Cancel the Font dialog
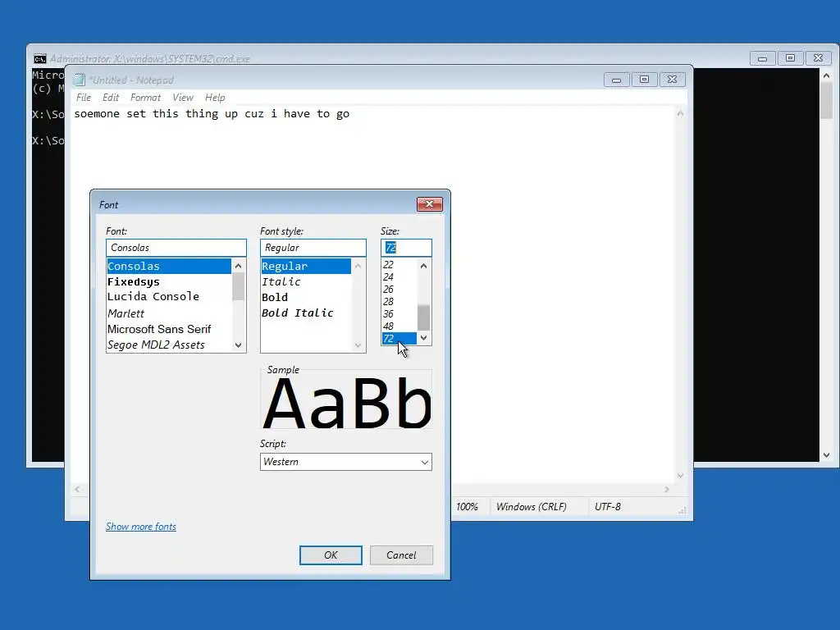 pyautogui.click(x=401, y=555)
